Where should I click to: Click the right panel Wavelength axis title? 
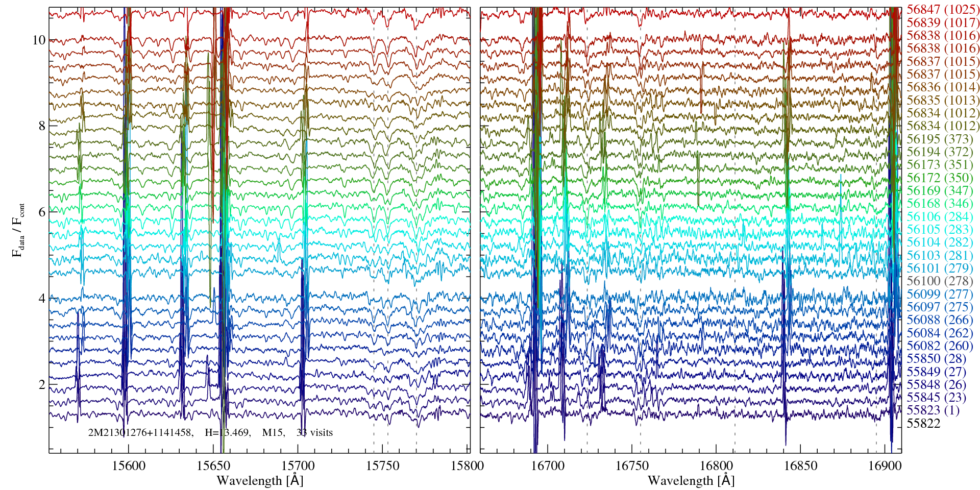[691, 481]
